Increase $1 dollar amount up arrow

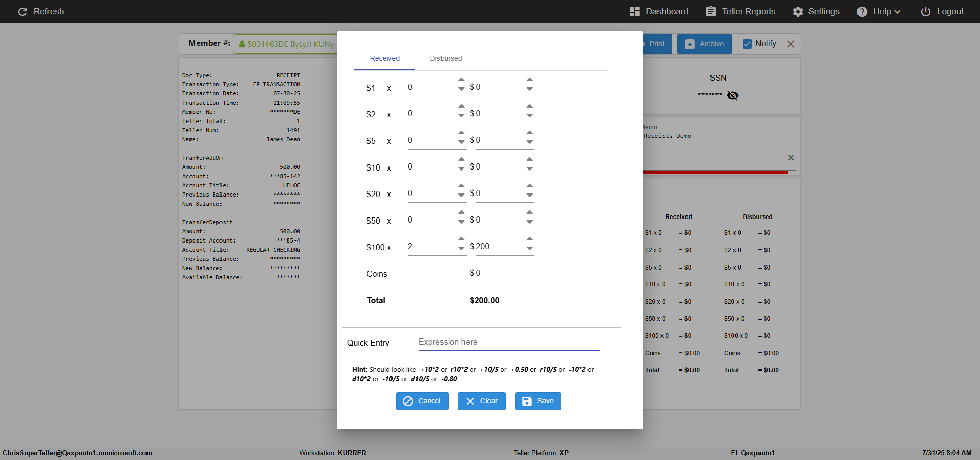click(530, 80)
